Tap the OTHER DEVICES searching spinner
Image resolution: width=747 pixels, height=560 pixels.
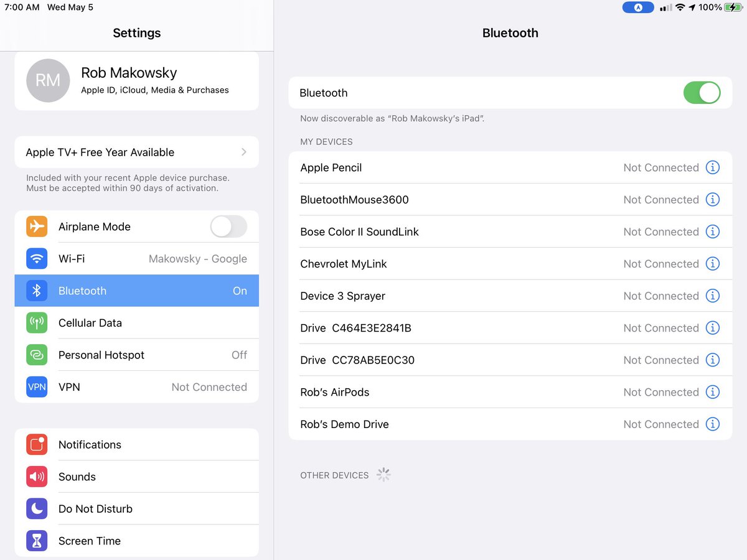tap(383, 475)
